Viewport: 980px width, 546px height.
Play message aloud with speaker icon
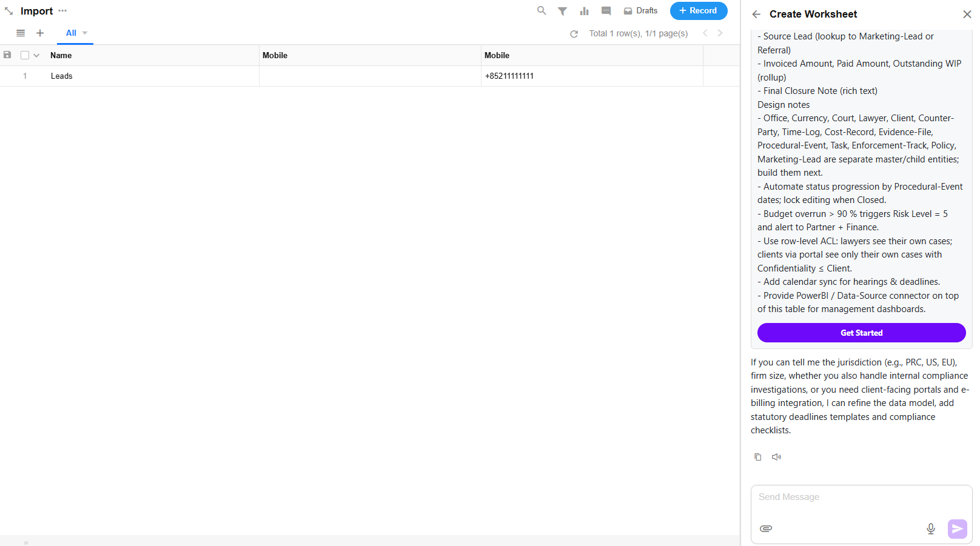[776, 457]
